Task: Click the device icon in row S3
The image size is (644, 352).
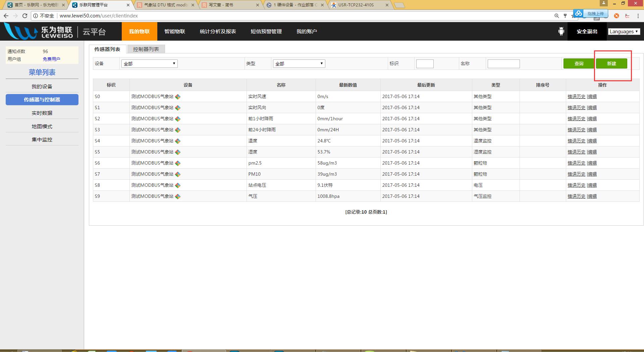Action: (x=178, y=130)
